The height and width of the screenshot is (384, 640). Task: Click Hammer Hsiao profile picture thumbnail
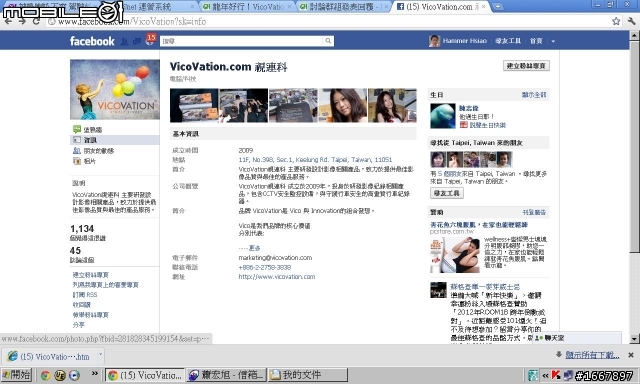click(x=434, y=41)
